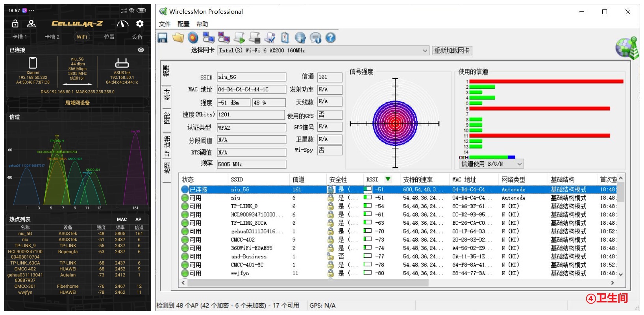Click the speech bubble info toolbar icon
This screenshot has width=644, height=315.
pyautogui.click(x=316, y=38)
